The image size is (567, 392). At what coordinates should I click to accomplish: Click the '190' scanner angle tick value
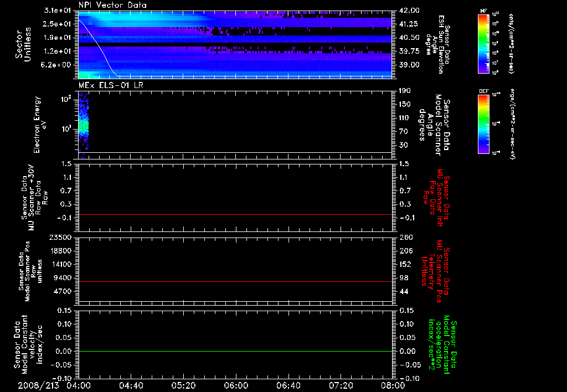pyautogui.click(x=405, y=91)
